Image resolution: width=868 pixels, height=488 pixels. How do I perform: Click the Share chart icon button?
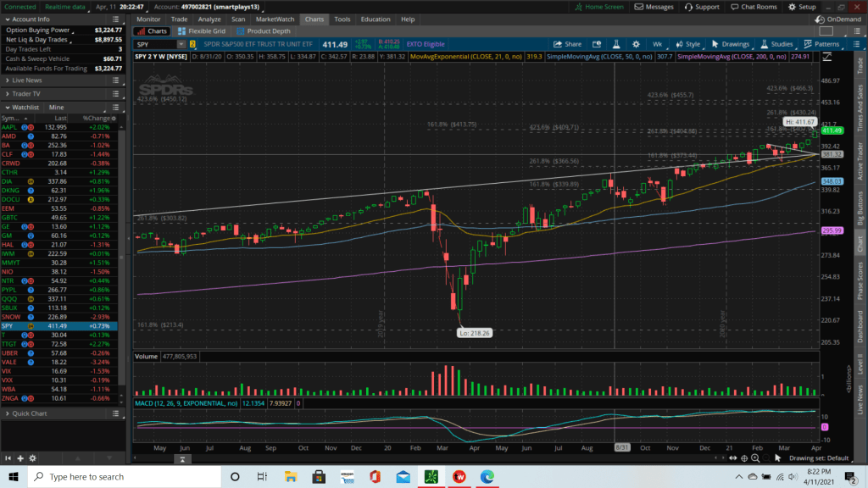(568, 44)
